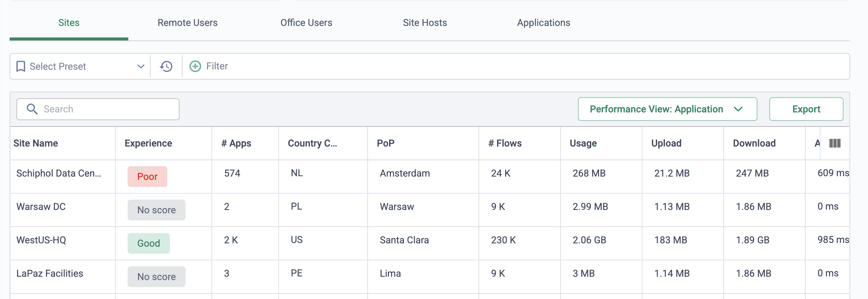Switch to the Sites tab
The image size is (868, 299).
pos(69,23)
